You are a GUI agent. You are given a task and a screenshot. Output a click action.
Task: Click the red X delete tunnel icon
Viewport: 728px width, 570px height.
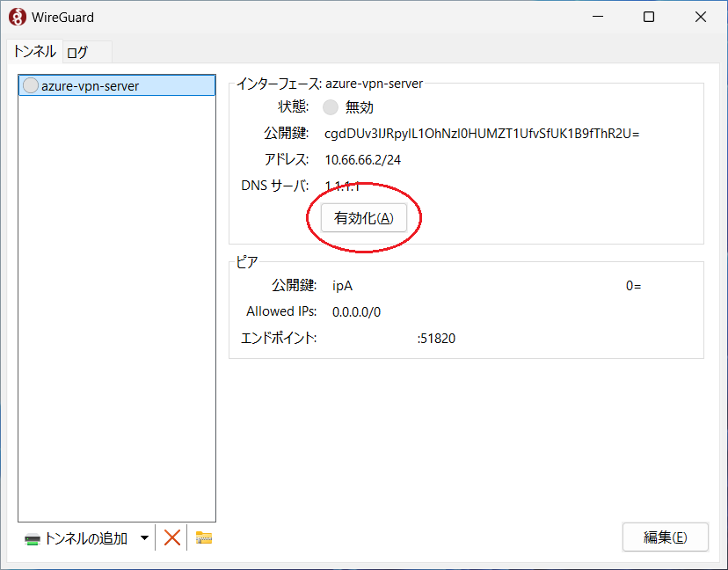(172, 537)
